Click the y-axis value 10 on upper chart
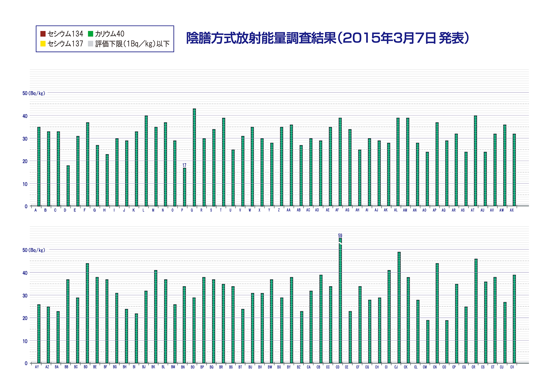Image resolution: width=550 pixels, height=392 pixels. (25, 184)
